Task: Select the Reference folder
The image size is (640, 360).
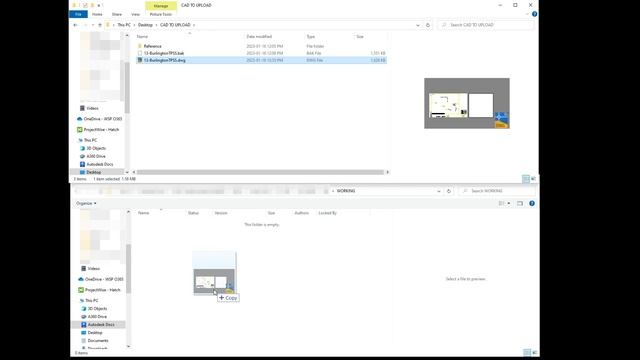Action: click(x=152, y=46)
